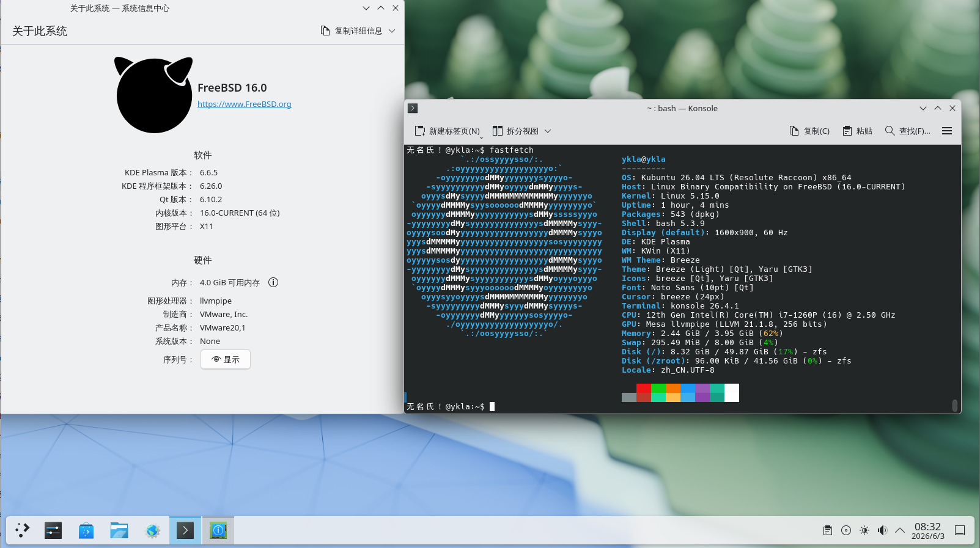Click the Swap: 295.49 MiB terminal line
The height and width of the screenshot is (548, 980).
pos(700,343)
